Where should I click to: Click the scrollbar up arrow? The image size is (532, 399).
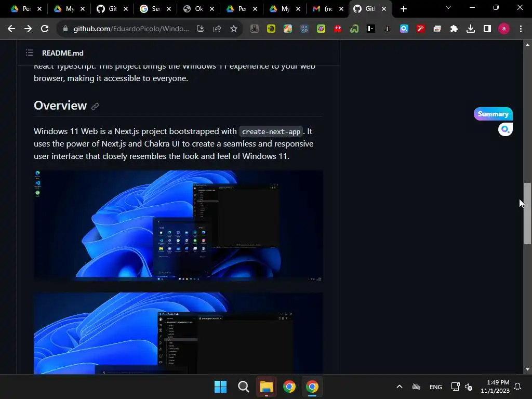pyautogui.click(x=527, y=45)
